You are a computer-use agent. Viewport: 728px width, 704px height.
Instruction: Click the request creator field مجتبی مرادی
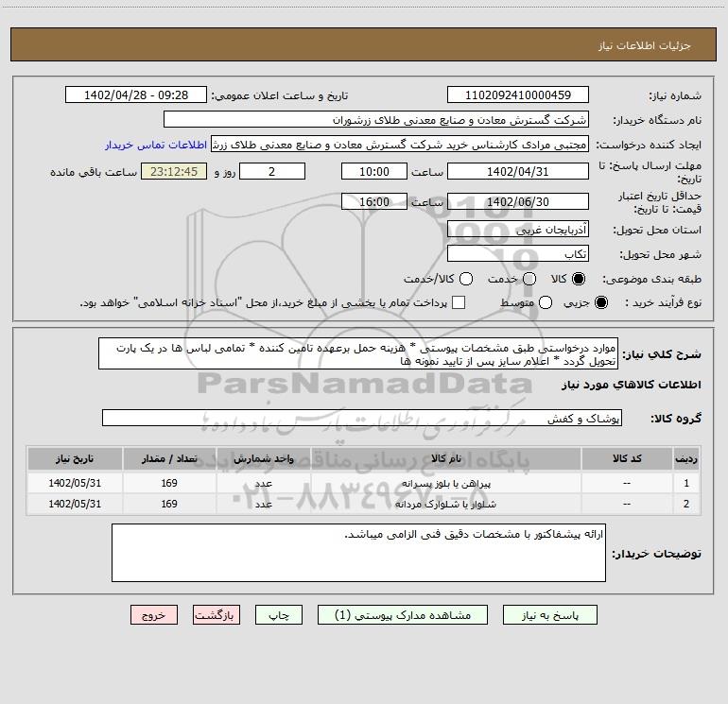pos(400,144)
